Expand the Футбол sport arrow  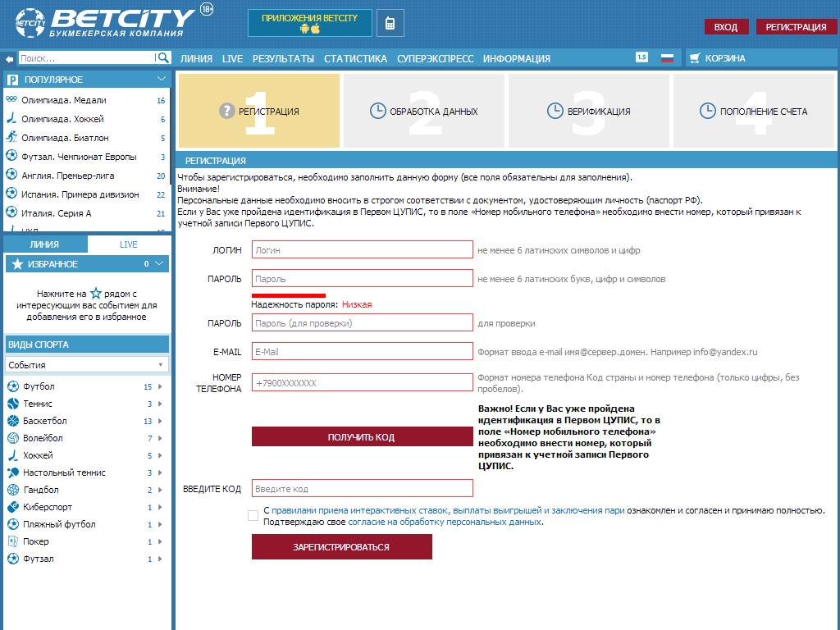(x=160, y=386)
